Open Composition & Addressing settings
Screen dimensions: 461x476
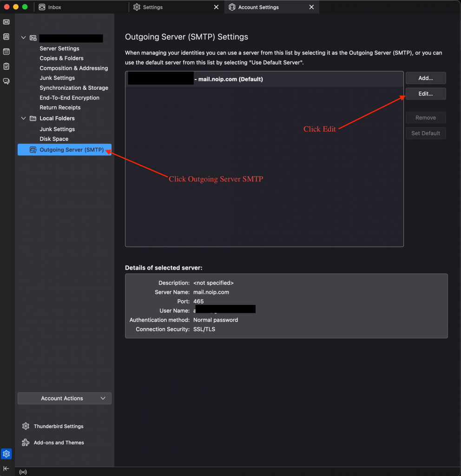(74, 68)
